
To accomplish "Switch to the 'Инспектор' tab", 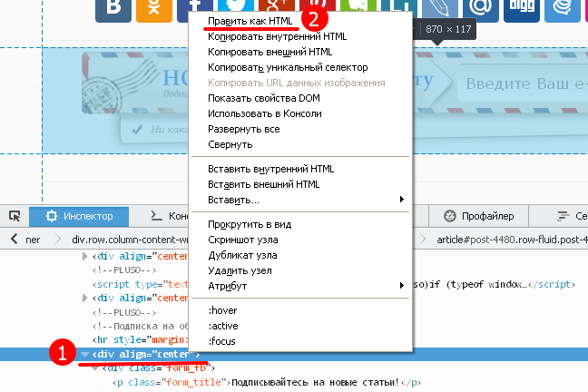I will point(79,216).
